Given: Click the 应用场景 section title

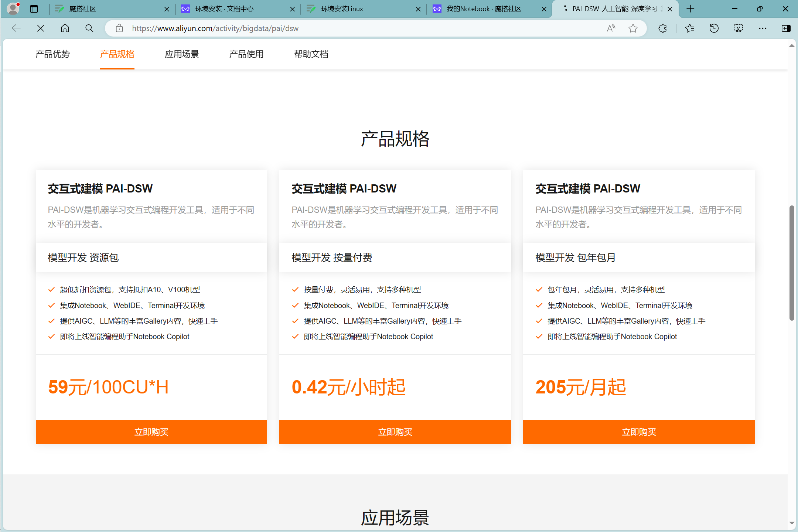Looking at the screenshot, I should [395, 518].
